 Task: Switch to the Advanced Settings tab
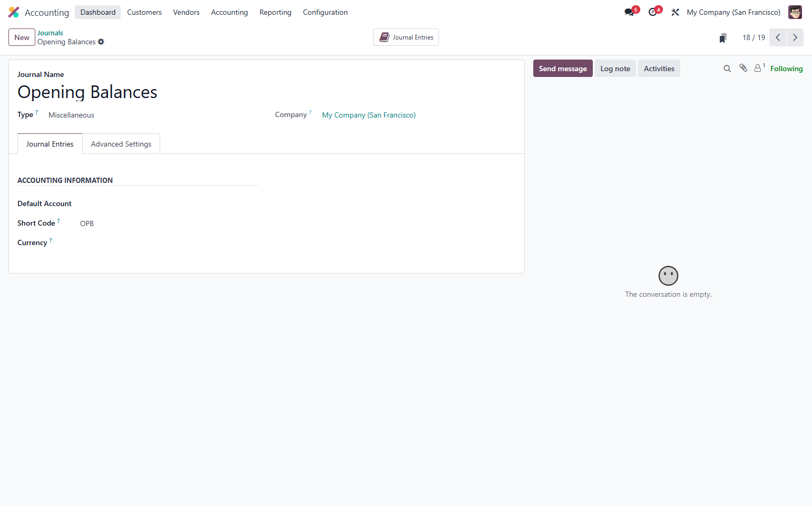[121, 144]
